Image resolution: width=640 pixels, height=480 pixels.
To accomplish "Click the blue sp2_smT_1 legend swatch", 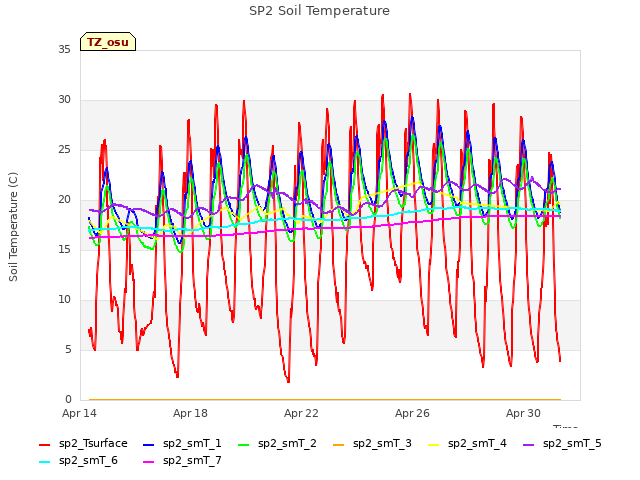I will [x=149, y=444].
